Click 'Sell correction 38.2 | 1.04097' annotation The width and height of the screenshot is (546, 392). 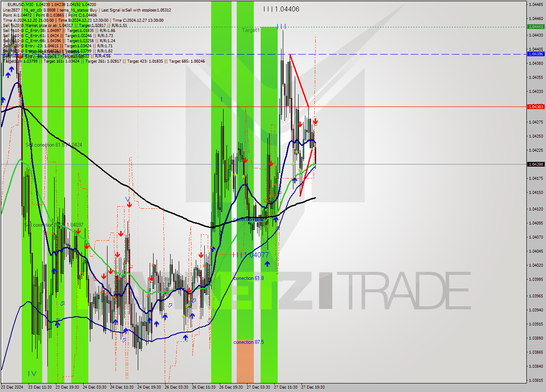(x=54, y=225)
